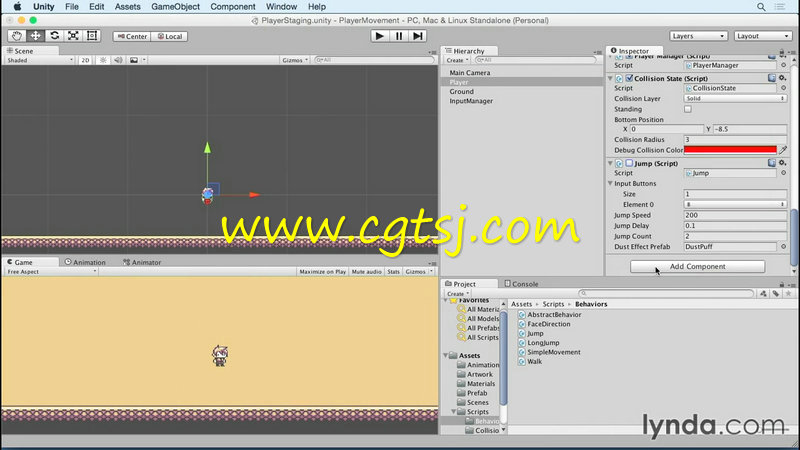
Task: Pick color with eyedropper icon
Action: pos(783,149)
